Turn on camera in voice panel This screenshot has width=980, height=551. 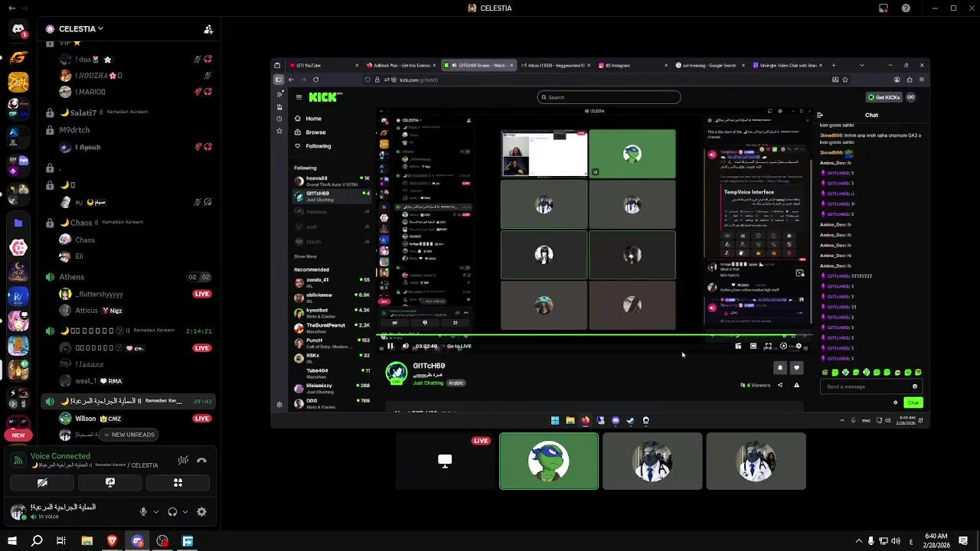(x=42, y=483)
